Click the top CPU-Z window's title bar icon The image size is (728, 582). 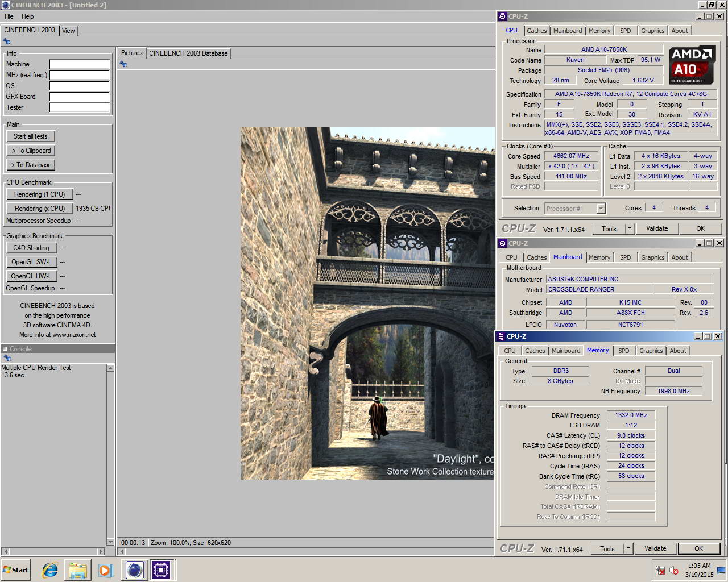(x=502, y=16)
